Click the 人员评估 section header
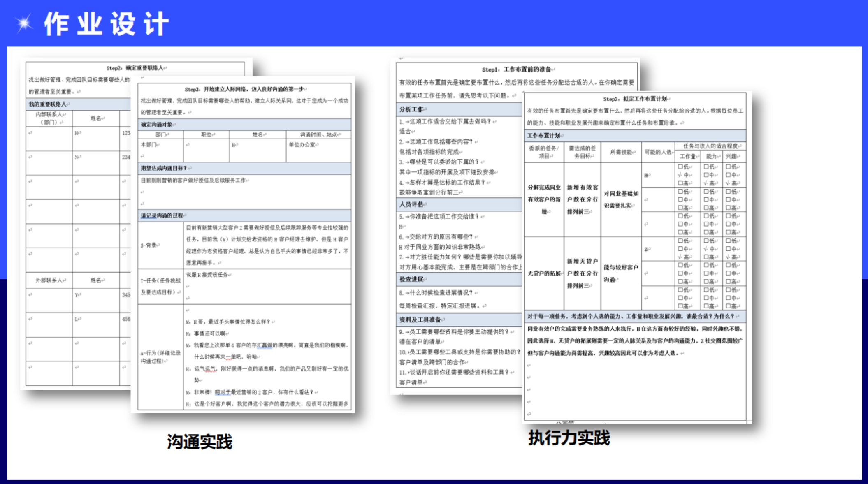The image size is (868, 484). (412, 204)
